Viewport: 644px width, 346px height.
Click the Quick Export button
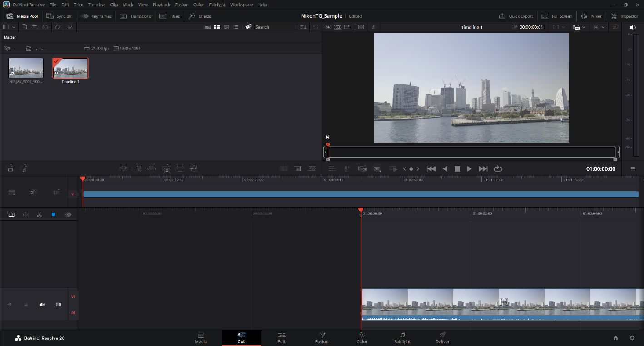tap(516, 16)
